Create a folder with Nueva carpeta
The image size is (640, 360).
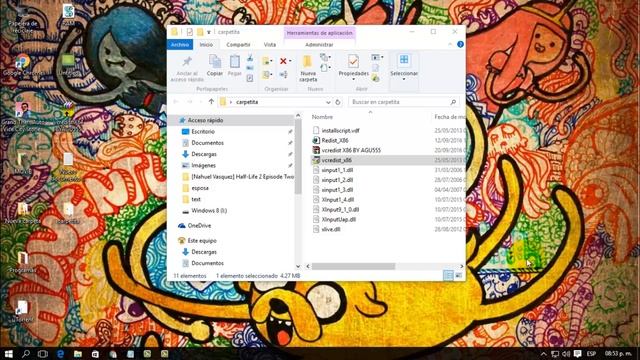coord(308,69)
